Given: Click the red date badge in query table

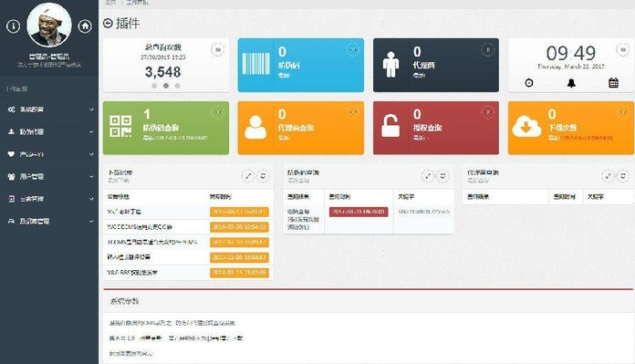Looking at the screenshot, I should [x=359, y=212].
